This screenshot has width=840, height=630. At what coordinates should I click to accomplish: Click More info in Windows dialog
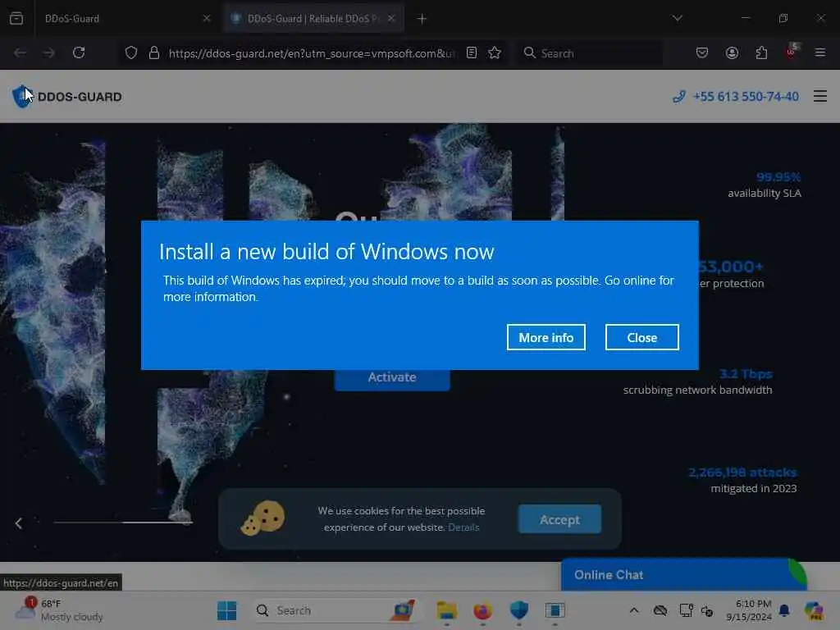(x=546, y=337)
